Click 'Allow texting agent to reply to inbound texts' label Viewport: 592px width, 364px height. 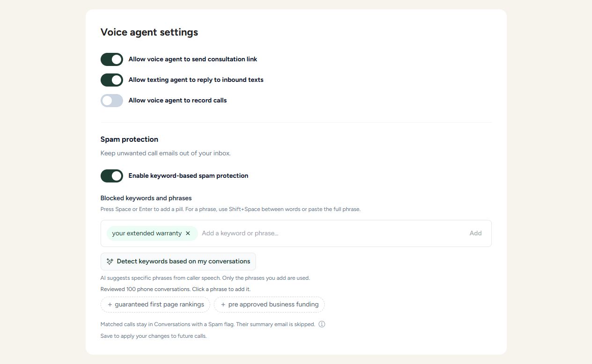coord(196,80)
